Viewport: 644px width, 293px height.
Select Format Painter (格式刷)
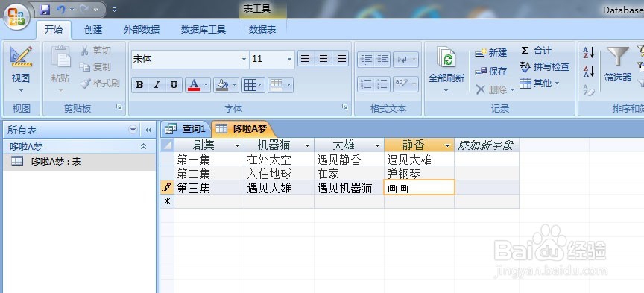tap(100, 84)
